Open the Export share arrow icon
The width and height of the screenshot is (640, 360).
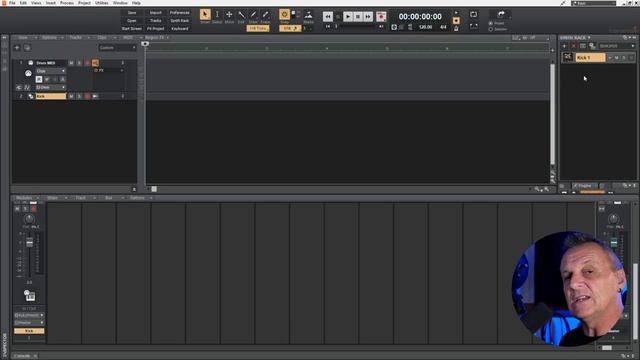click(x=501, y=14)
